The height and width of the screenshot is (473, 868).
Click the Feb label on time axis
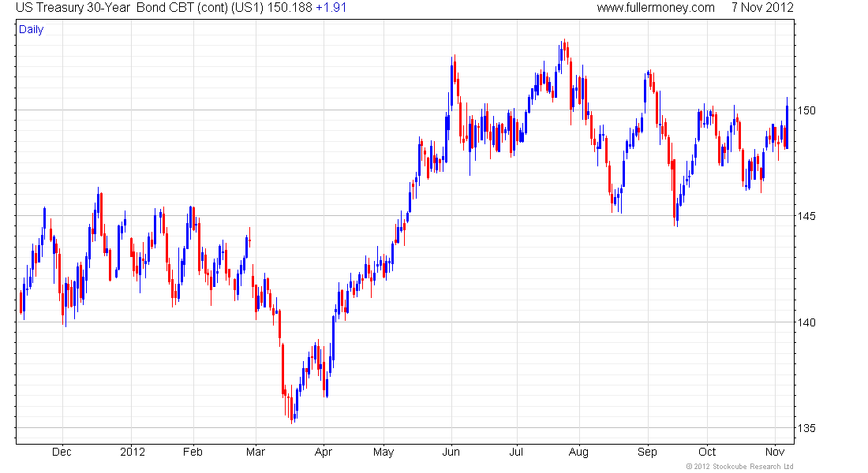point(193,452)
